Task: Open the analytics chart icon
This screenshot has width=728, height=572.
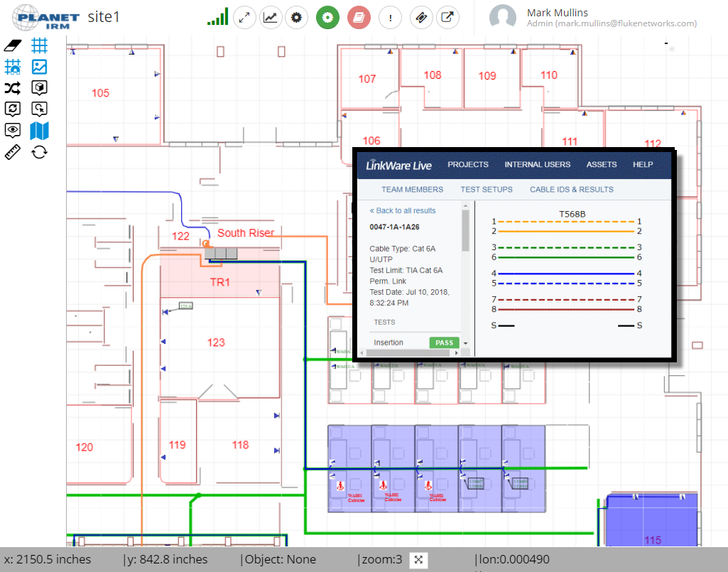Action: tap(271, 17)
